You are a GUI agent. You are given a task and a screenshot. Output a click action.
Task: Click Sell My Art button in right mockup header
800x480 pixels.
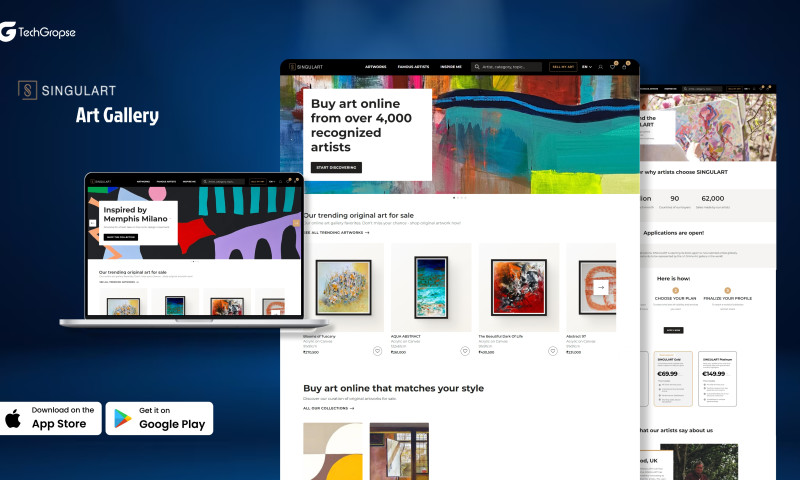coord(734,89)
